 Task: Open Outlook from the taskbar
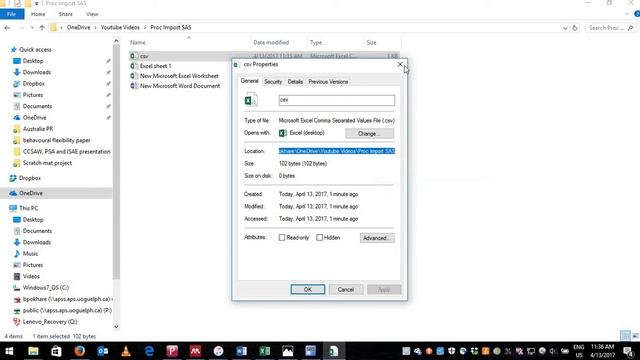[103, 351]
